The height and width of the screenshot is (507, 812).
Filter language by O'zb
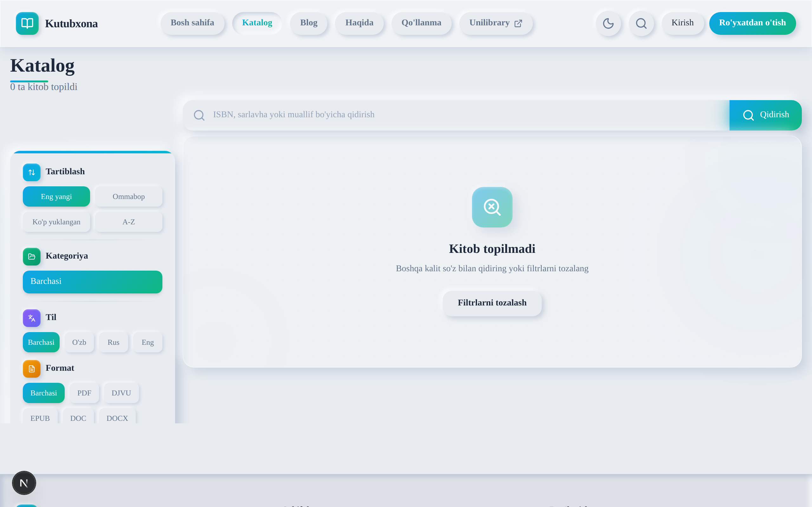pos(79,342)
